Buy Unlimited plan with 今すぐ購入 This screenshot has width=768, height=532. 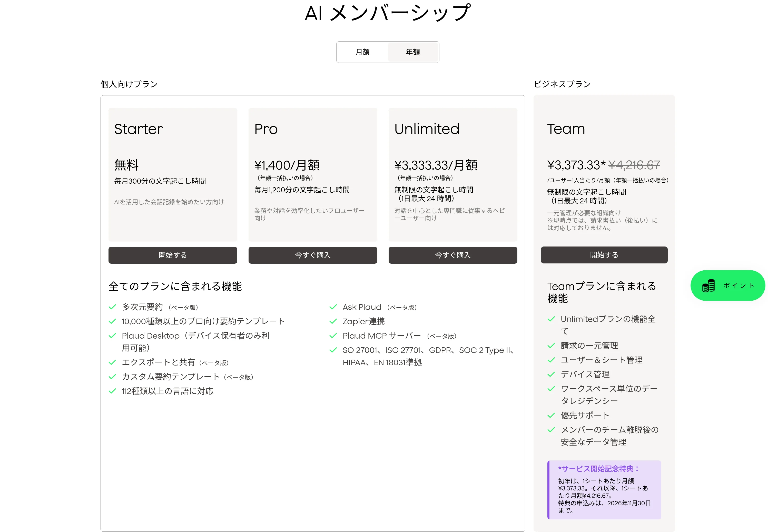[453, 255]
